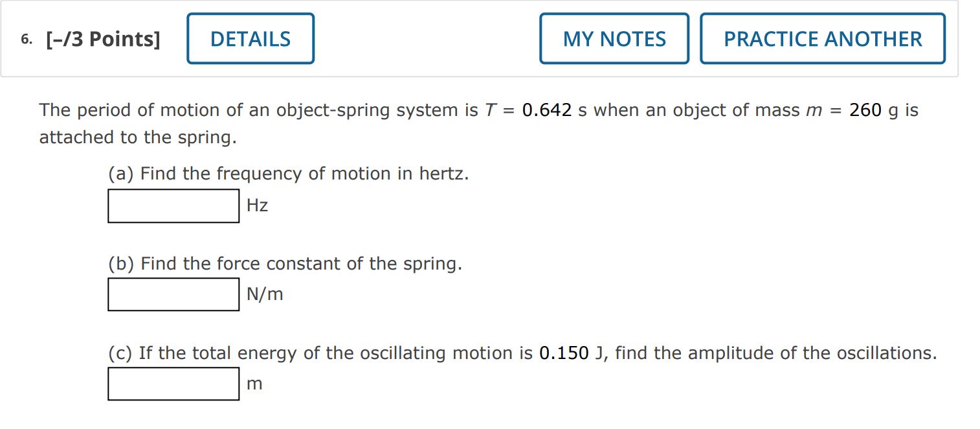This screenshot has height=429, width=980.
Task: Select the force constant answer field in N/m
Action: coord(173,294)
